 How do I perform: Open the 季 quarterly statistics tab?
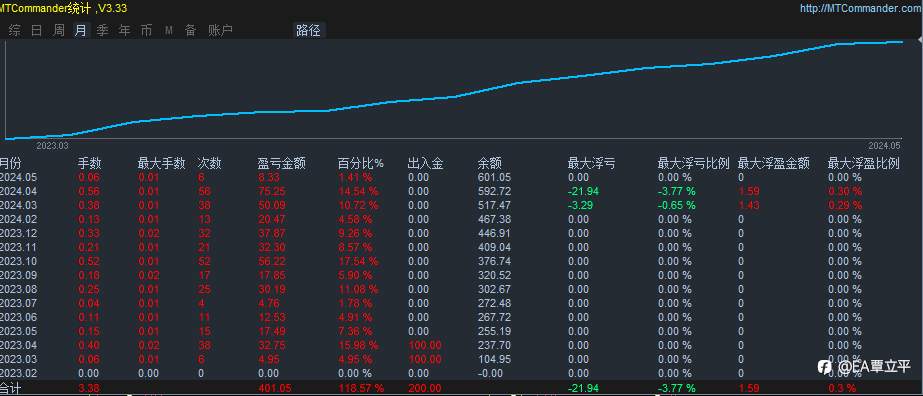point(102,31)
